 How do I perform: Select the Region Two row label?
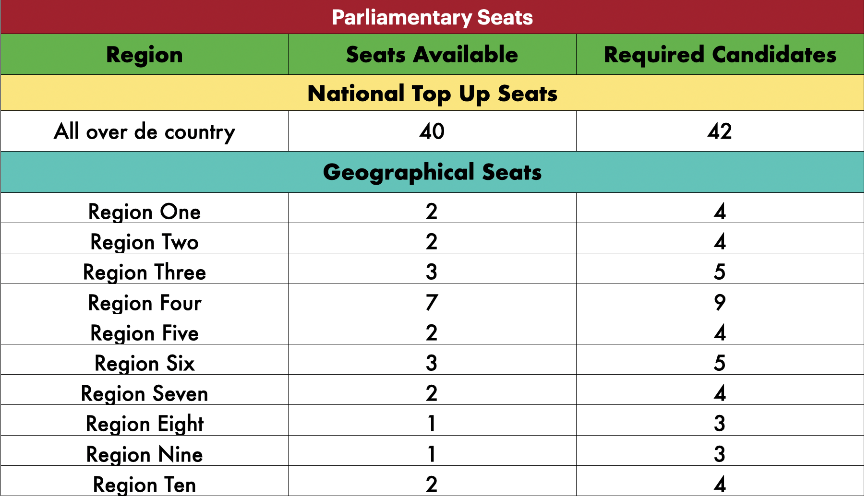tap(145, 242)
